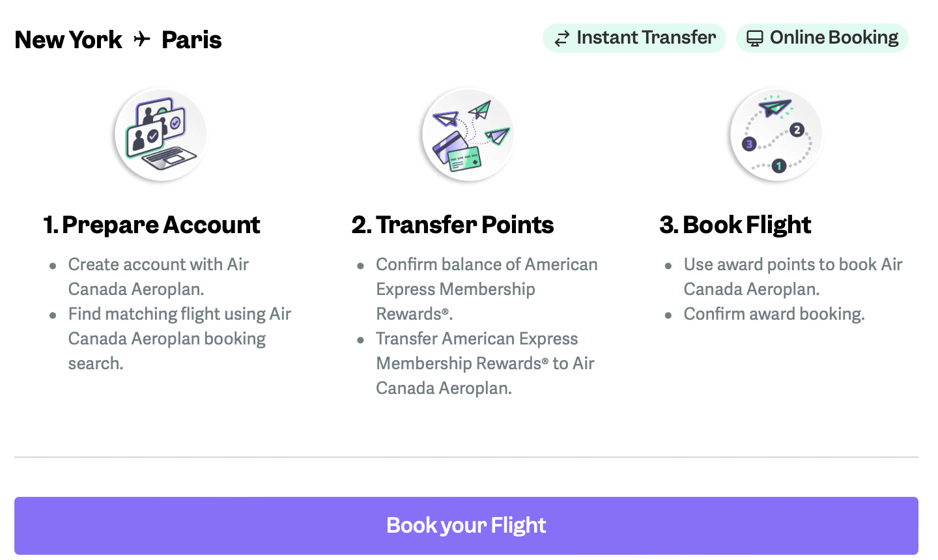
Task: Click the transfer arrows icon in Instant Transfer badge
Action: 561,38
